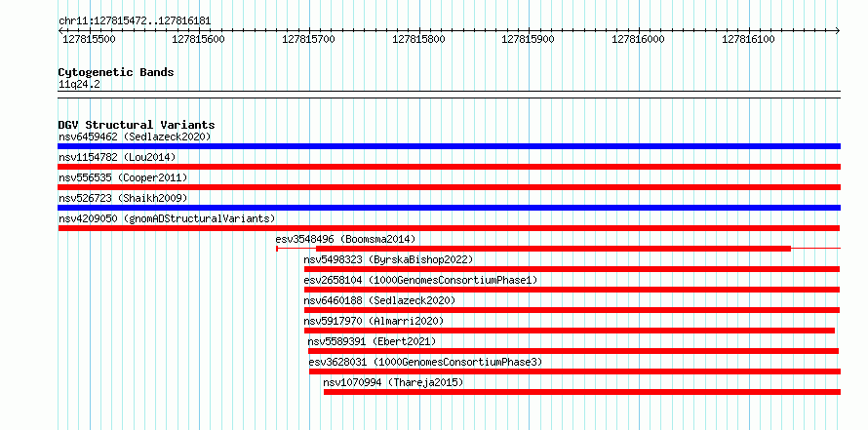The image size is (868, 430).
Task: Select the red esv3628031 variant bar
Action: (574, 371)
